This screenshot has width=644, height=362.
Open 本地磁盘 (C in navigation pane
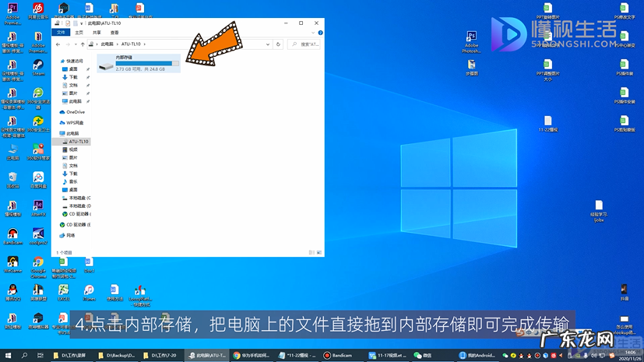pyautogui.click(x=76, y=198)
